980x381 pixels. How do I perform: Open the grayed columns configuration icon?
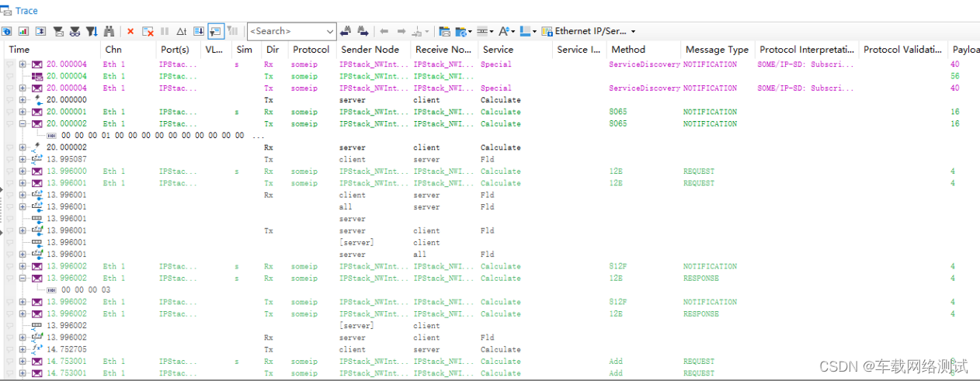pos(232,31)
